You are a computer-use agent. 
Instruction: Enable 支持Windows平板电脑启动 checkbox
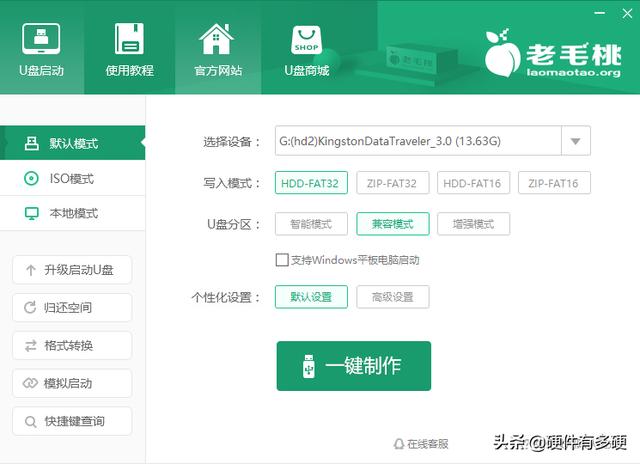pyautogui.click(x=282, y=260)
